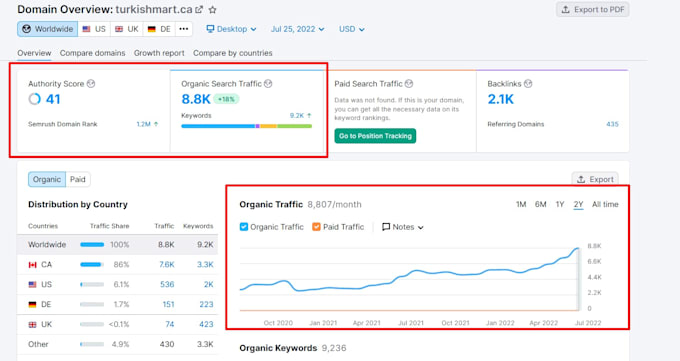The image size is (680, 361).
Task: Open the Compare domains tab
Action: (92, 53)
